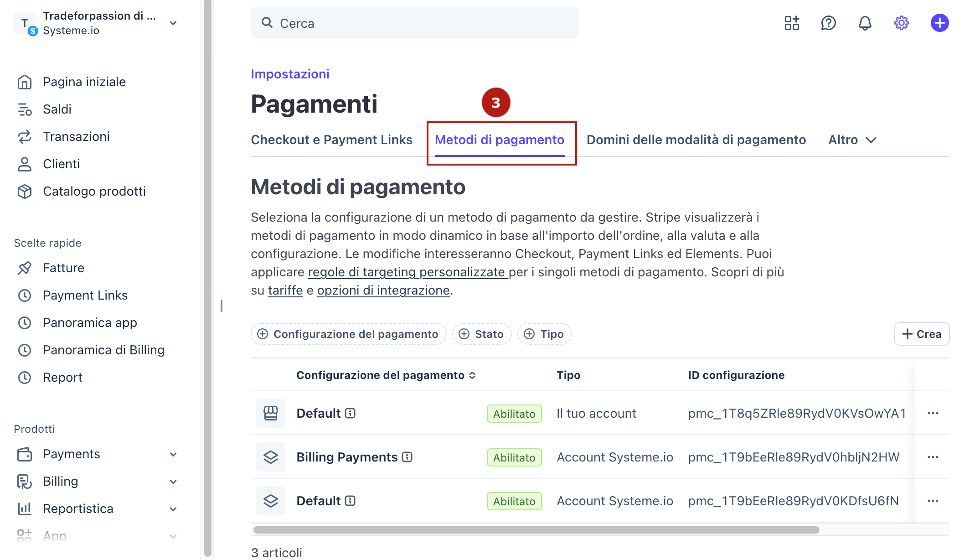980x560 pixels.
Task: Add the Tipo filter
Action: [x=544, y=334]
